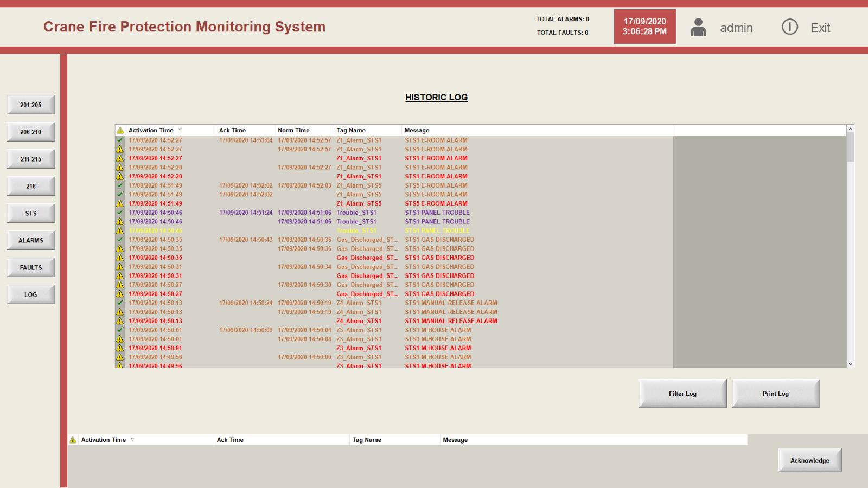Open the 201-205 crane group page

pos(31,105)
